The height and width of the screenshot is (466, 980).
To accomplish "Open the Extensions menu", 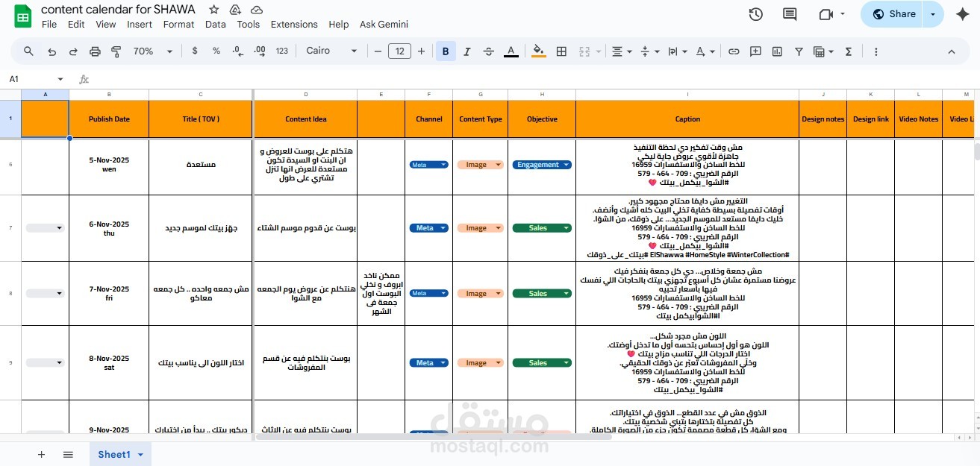I will coord(294,24).
